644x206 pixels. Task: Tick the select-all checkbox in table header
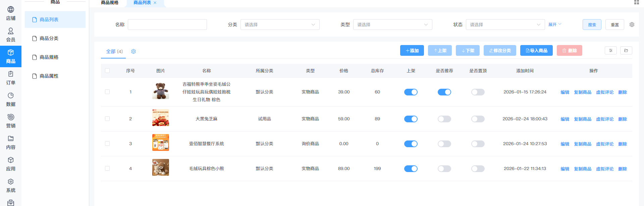[x=107, y=71]
